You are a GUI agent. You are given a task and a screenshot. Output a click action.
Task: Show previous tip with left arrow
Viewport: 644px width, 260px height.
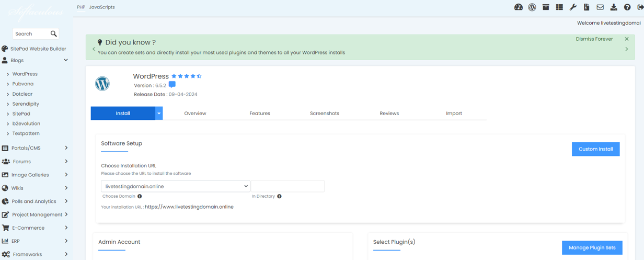(x=94, y=49)
